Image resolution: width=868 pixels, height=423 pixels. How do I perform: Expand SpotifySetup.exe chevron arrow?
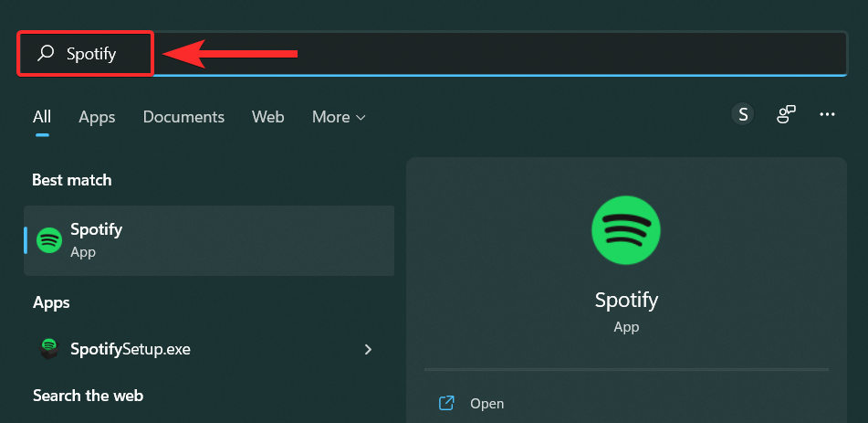[x=368, y=349]
